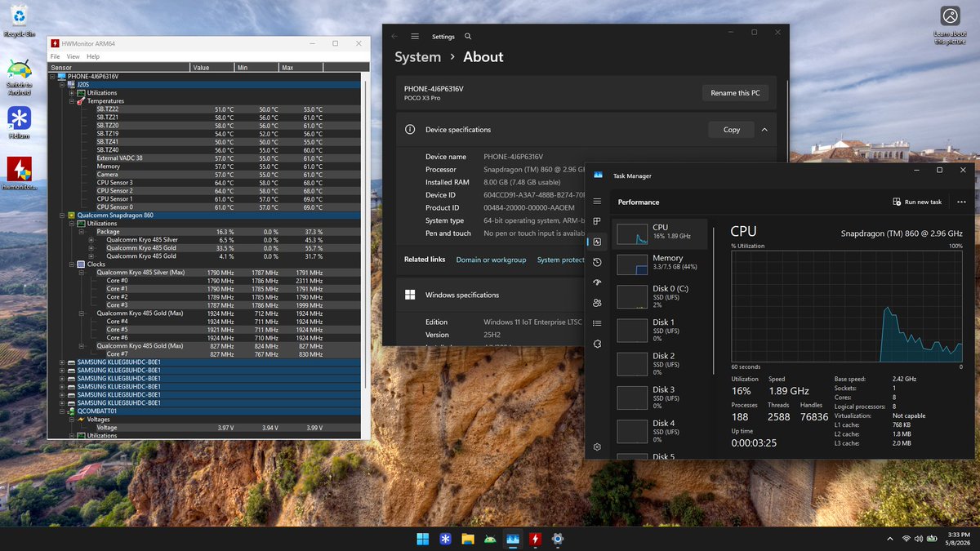Open Helium from the taskbar

coord(445,539)
